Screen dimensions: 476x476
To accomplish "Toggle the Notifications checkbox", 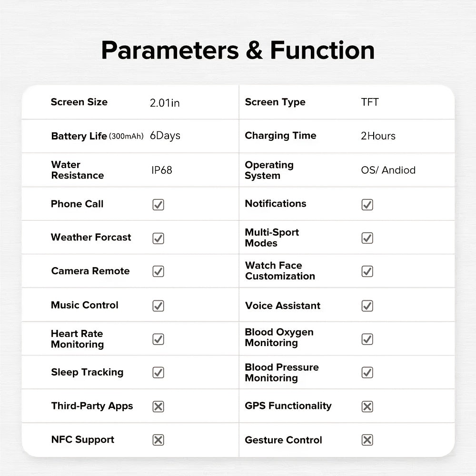I will click(x=367, y=205).
